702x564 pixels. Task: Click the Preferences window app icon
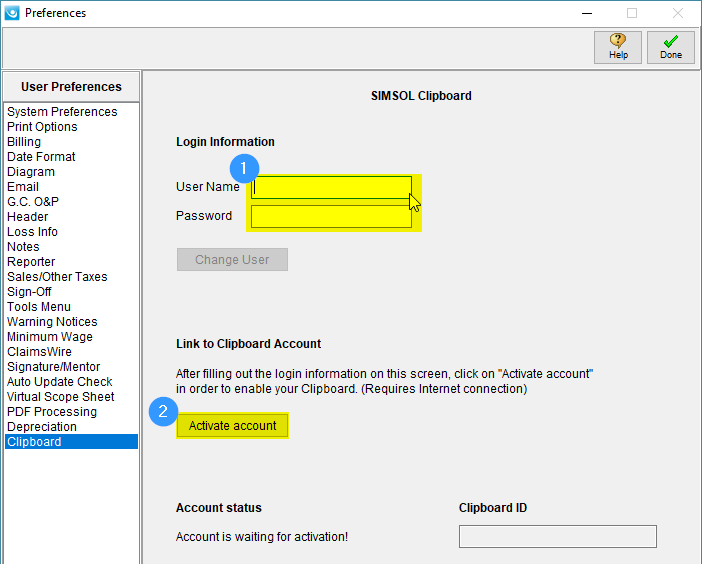[x=12, y=13]
